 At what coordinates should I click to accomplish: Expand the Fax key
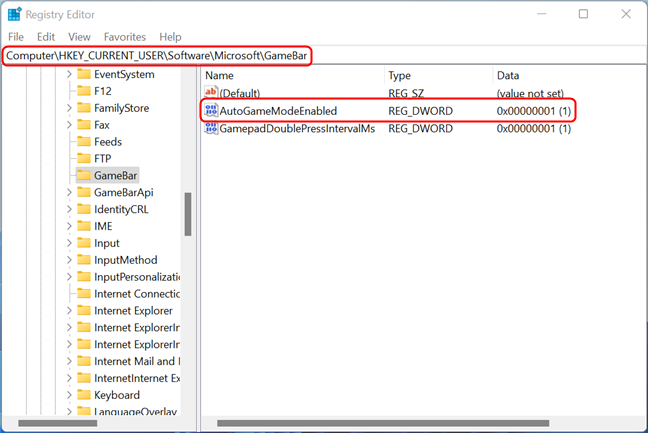[69, 125]
